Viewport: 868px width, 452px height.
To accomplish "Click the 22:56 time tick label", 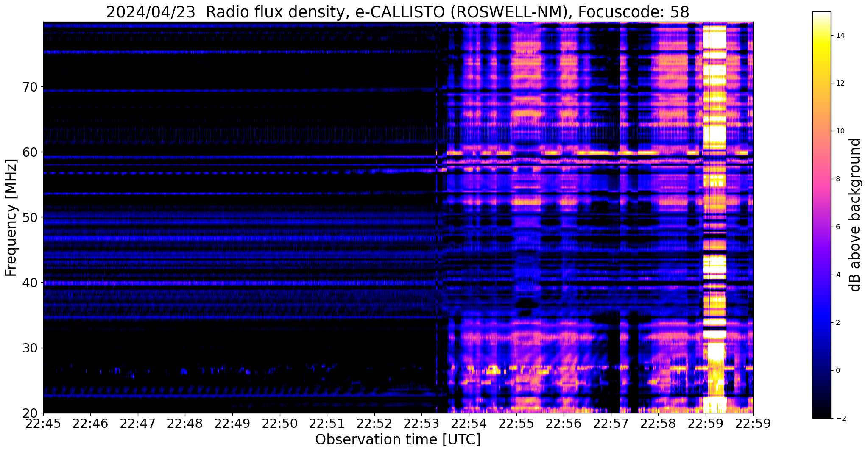I will (564, 424).
